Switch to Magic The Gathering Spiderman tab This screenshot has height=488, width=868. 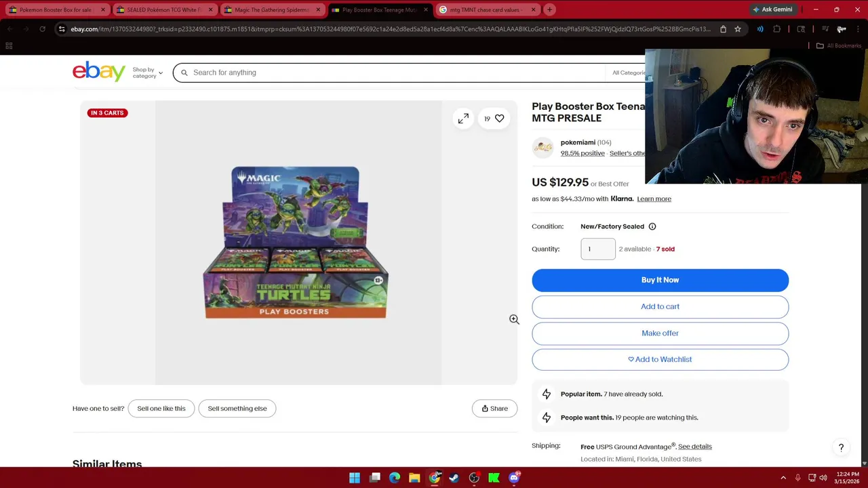(x=271, y=9)
